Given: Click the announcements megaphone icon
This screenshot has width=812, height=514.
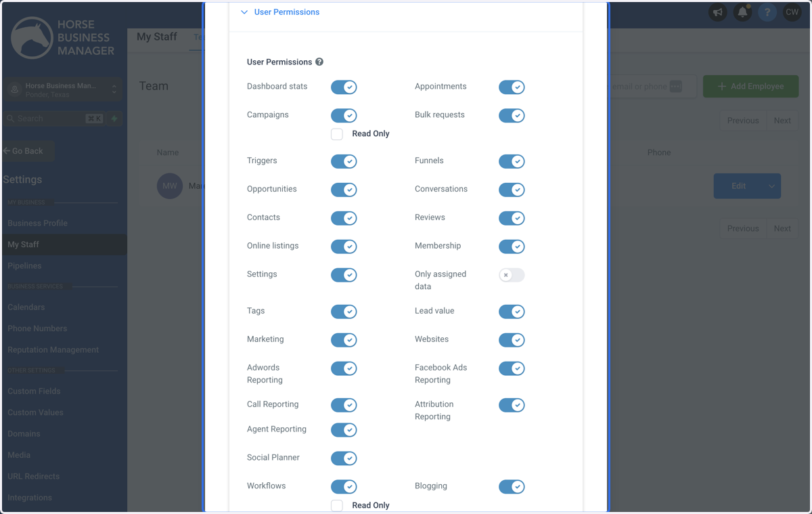Looking at the screenshot, I should [x=718, y=12].
